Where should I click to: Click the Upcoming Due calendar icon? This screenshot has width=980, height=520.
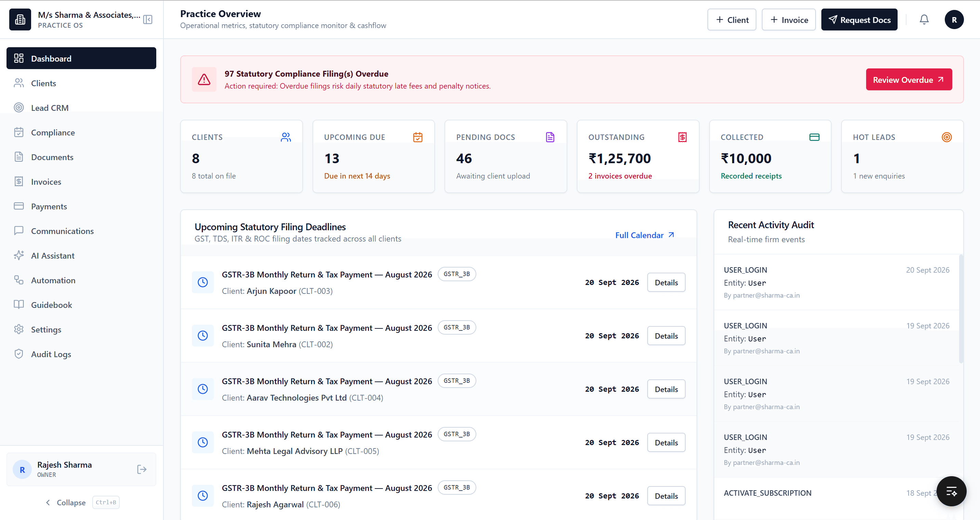418,137
